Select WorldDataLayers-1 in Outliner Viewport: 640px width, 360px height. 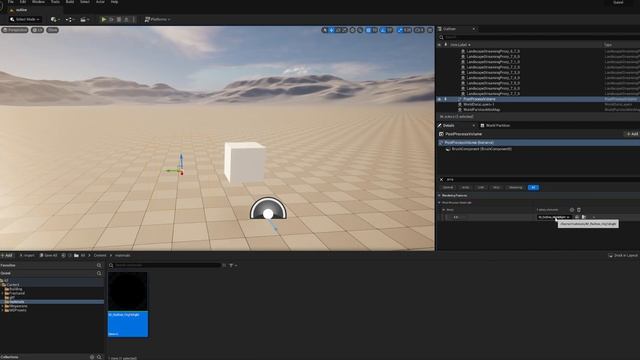[x=478, y=104]
